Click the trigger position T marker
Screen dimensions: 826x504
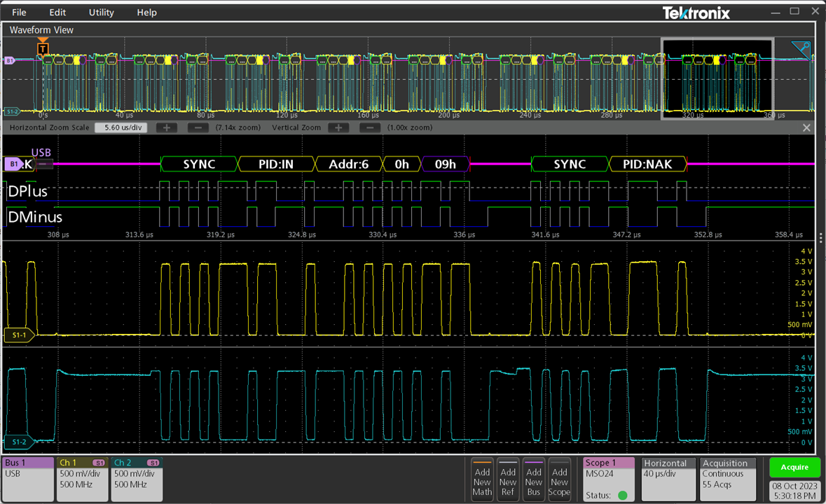(43, 48)
